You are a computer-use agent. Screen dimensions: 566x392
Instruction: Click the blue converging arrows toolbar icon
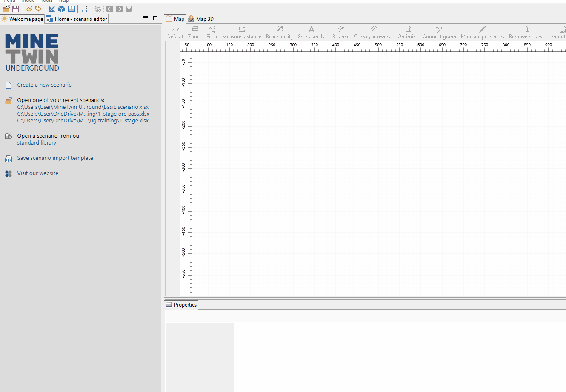click(x=85, y=9)
